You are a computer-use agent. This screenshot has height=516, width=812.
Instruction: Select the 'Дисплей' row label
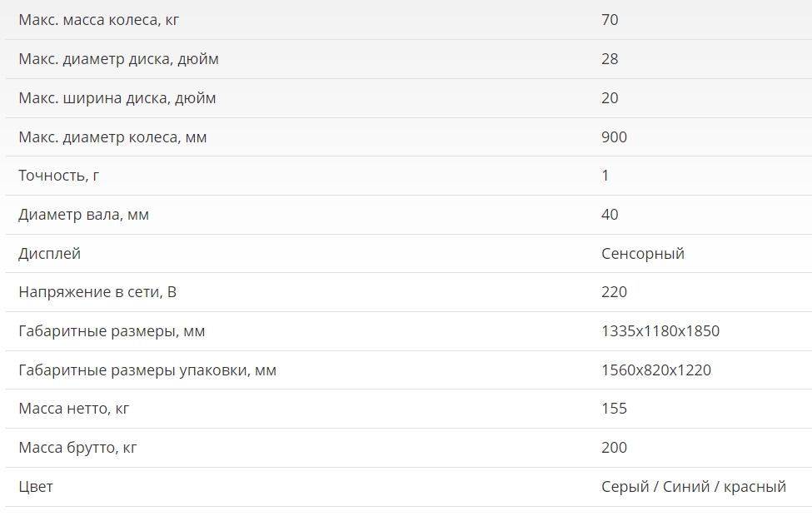coord(49,254)
